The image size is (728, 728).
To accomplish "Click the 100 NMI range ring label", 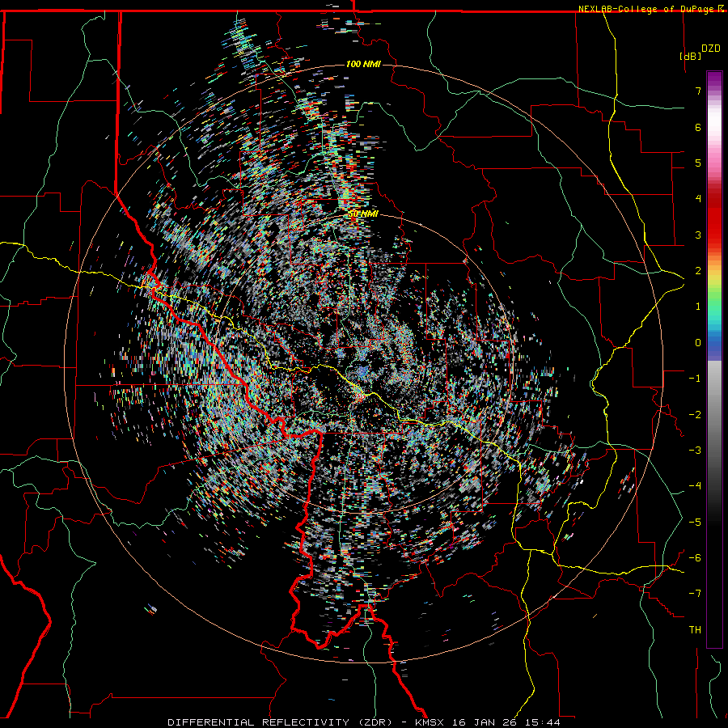I will pyautogui.click(x=363, y=64).
